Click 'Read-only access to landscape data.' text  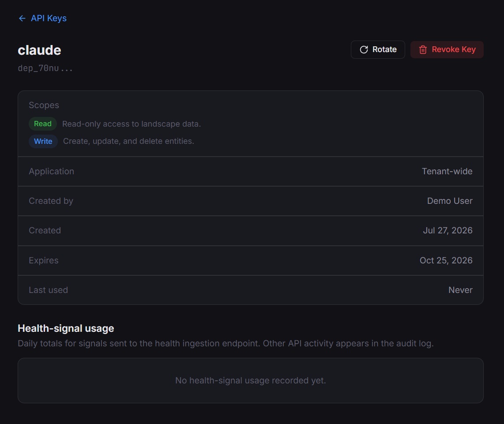[x=132, y=124]
